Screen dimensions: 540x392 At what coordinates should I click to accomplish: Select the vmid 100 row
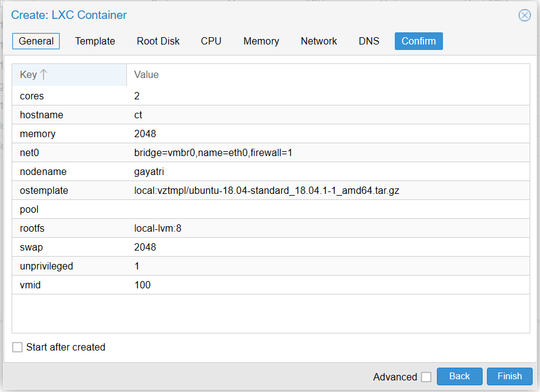271,285
